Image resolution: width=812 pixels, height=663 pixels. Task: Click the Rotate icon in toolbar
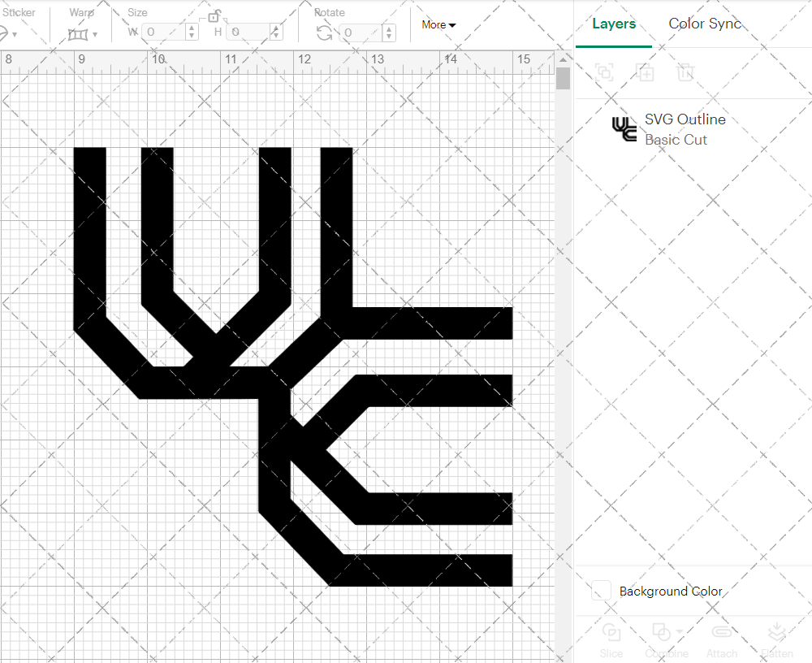[x=324, y=32]
